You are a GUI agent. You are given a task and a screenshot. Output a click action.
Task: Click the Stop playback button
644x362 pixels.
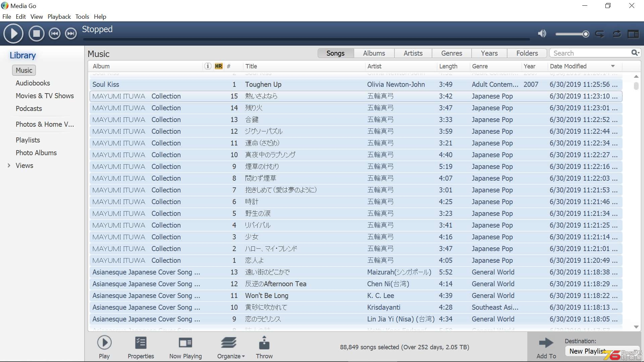click(x=36, y=34)
